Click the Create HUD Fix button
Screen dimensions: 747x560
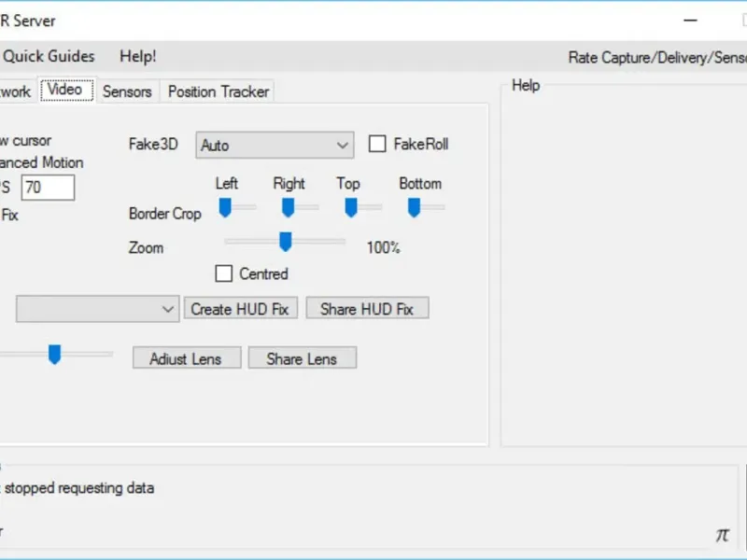[x=241, y=309]
